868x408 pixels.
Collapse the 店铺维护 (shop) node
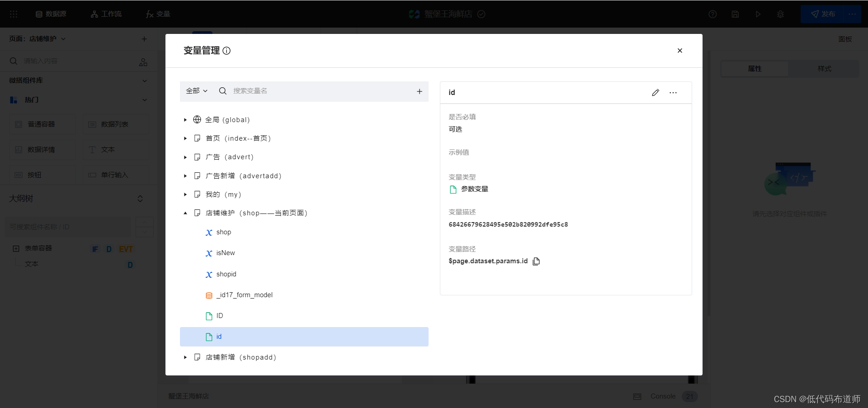pyautogui.click(x=185, y=213)
